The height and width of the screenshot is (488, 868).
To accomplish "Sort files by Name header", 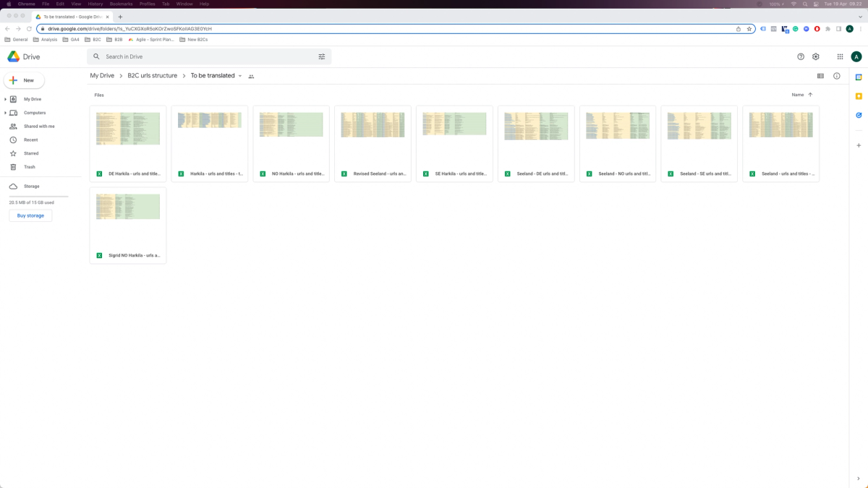I will [798, 95].
